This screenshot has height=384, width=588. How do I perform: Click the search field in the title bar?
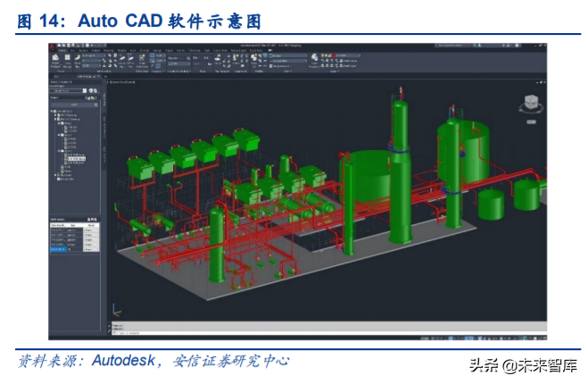454,45
